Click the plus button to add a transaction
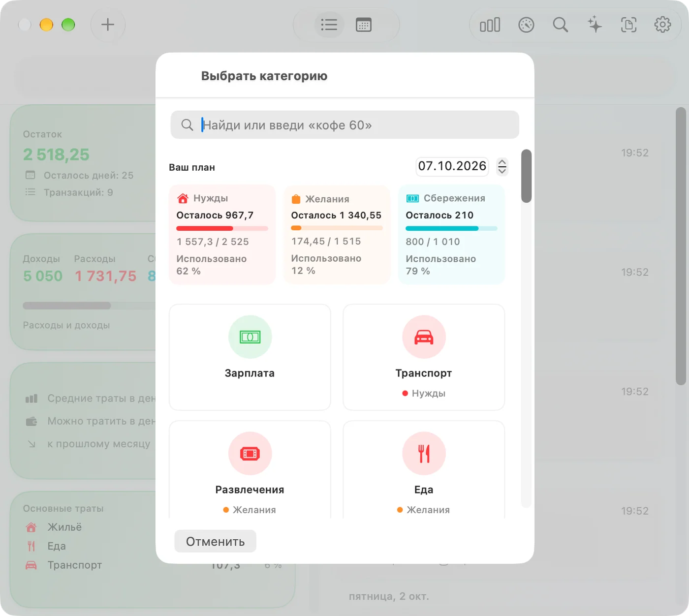The image size is (689, 616). pos(108,25)
